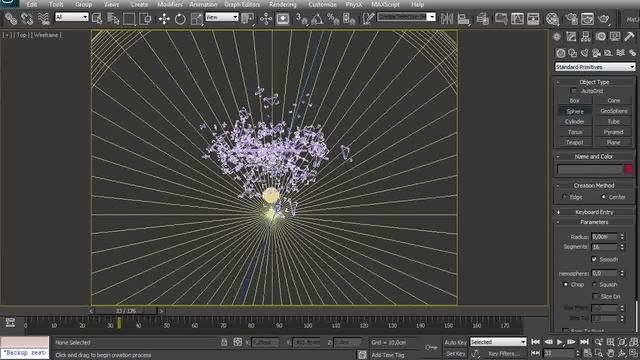The height and width of the screenshot is (360, 640).
Task: Click Bind to Space Warp icon
Action: (x=43, y=19)
